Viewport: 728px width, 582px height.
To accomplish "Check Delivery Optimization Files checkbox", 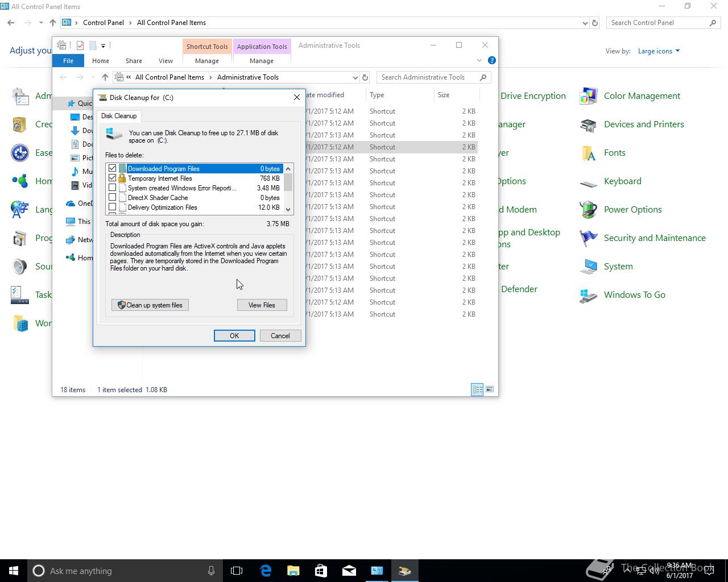I will point(112,207).
